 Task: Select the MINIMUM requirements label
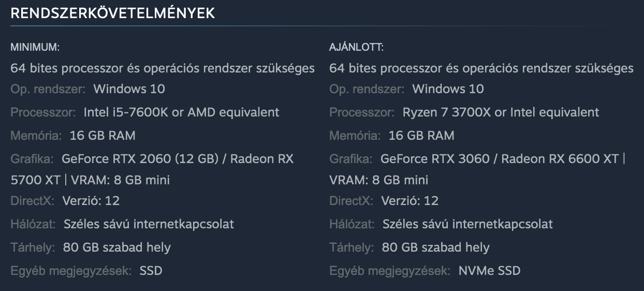tap(35, 48)
